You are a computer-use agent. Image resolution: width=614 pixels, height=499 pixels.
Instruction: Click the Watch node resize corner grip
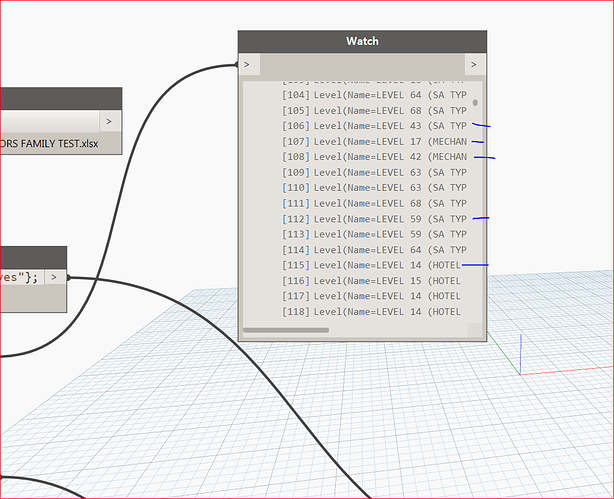click(x=475, y=330)
